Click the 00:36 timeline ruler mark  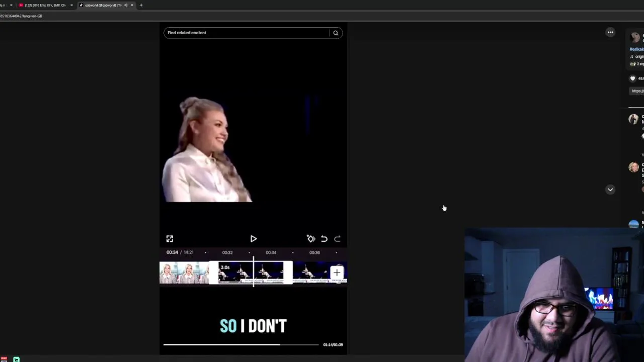coord(314,252)
